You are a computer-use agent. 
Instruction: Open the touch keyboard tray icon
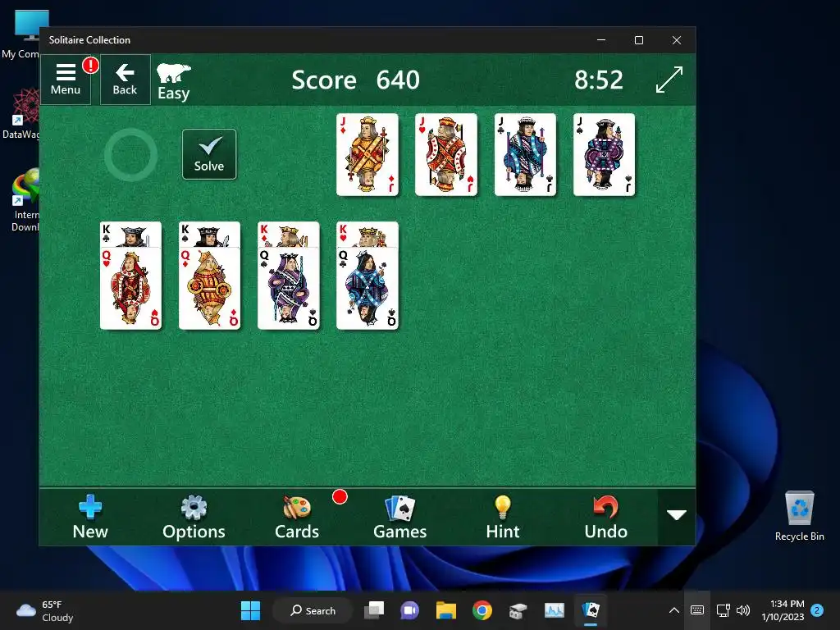tap(697, 610)
